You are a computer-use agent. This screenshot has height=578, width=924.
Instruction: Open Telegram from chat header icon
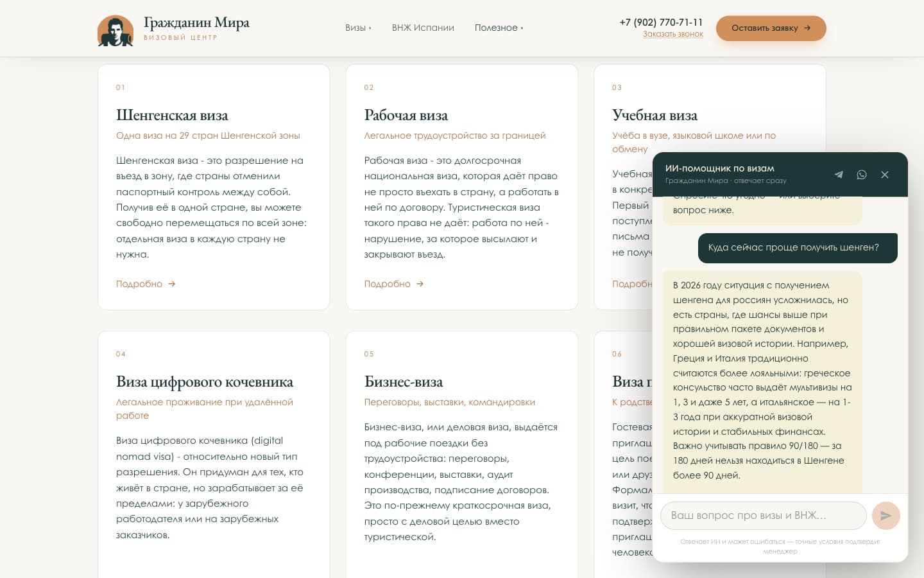pos(839,175)
